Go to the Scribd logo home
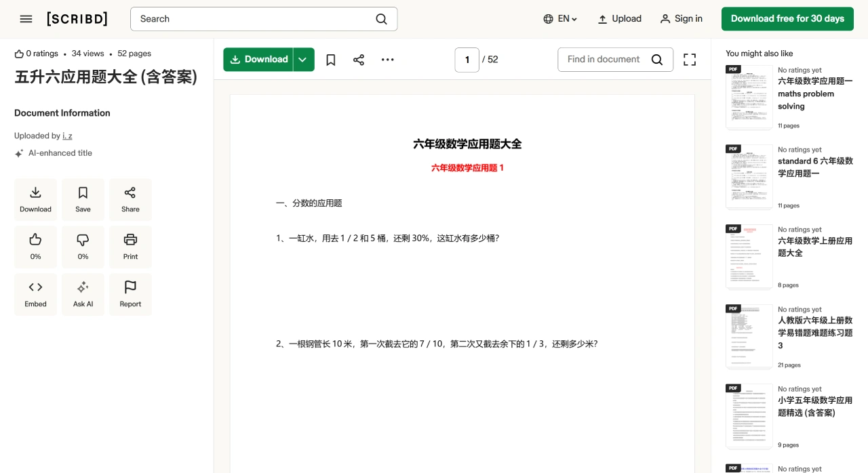 77,19
